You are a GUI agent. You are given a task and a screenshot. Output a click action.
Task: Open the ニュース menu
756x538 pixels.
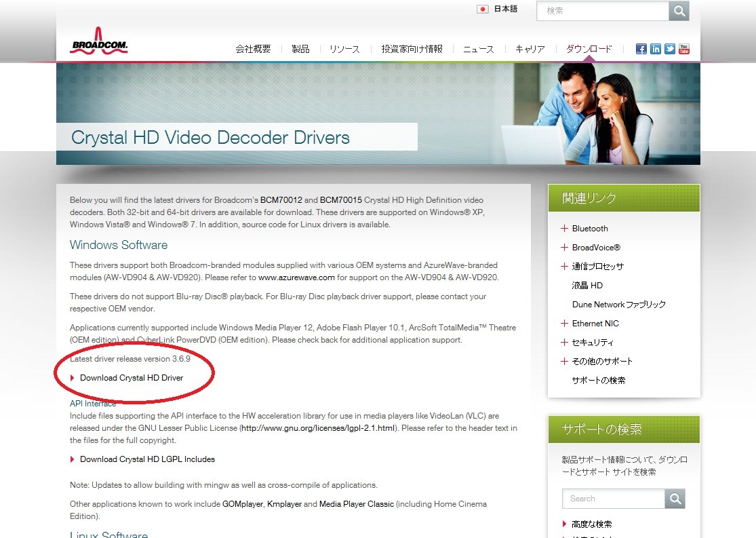(x=478, y=49)
